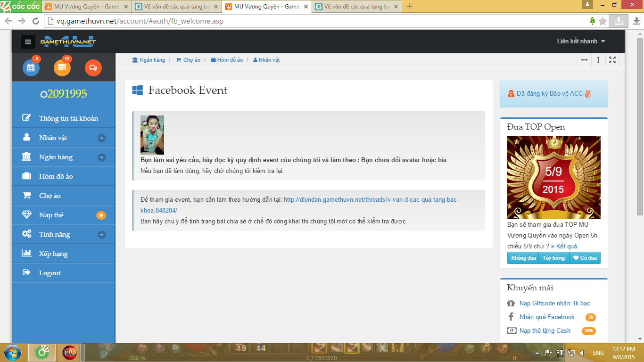Click Cốc Cốc taskbar icon

pos(42,353)
